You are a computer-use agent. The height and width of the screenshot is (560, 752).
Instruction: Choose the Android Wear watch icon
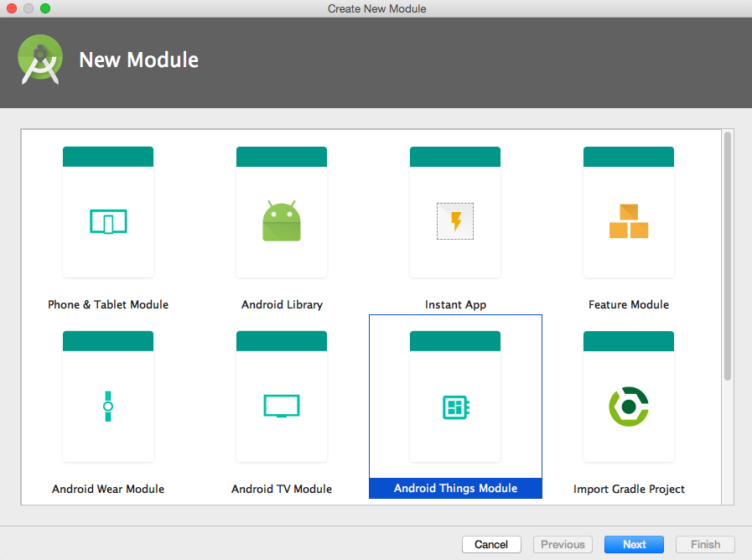[108, 406]
